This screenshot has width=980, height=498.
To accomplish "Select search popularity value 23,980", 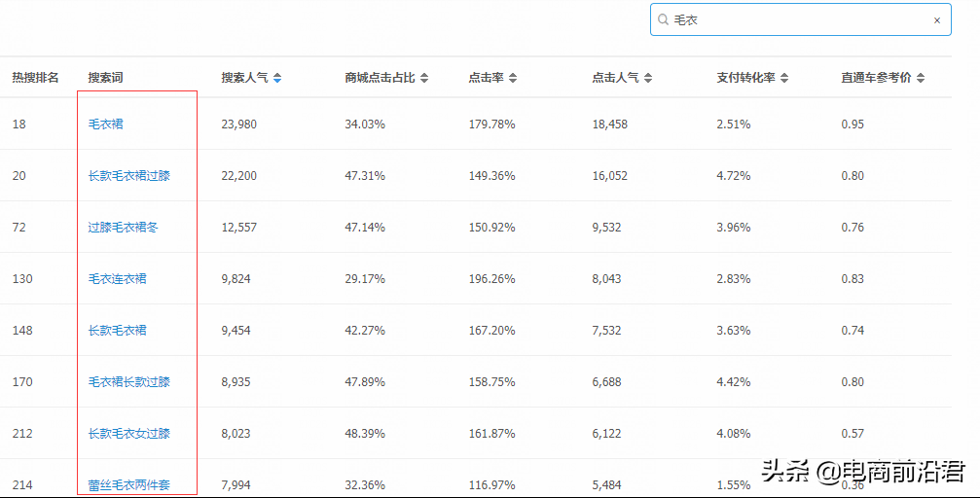I will (238, 124).
